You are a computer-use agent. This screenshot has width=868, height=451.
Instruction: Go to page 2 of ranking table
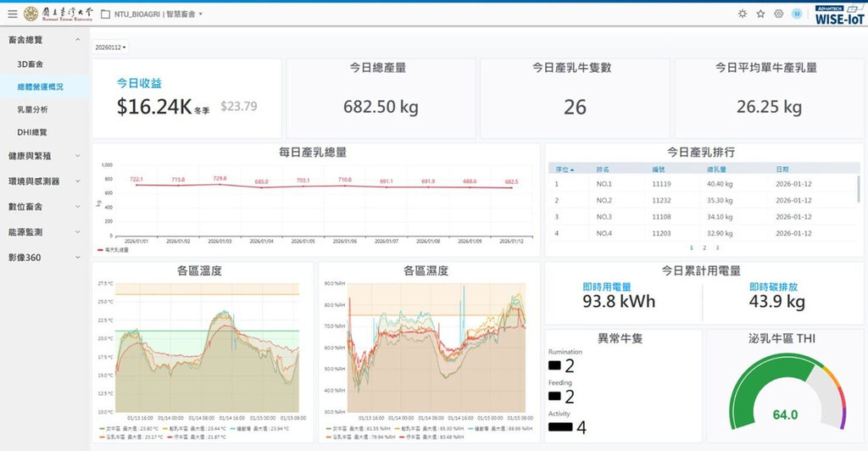coord(704,248)
